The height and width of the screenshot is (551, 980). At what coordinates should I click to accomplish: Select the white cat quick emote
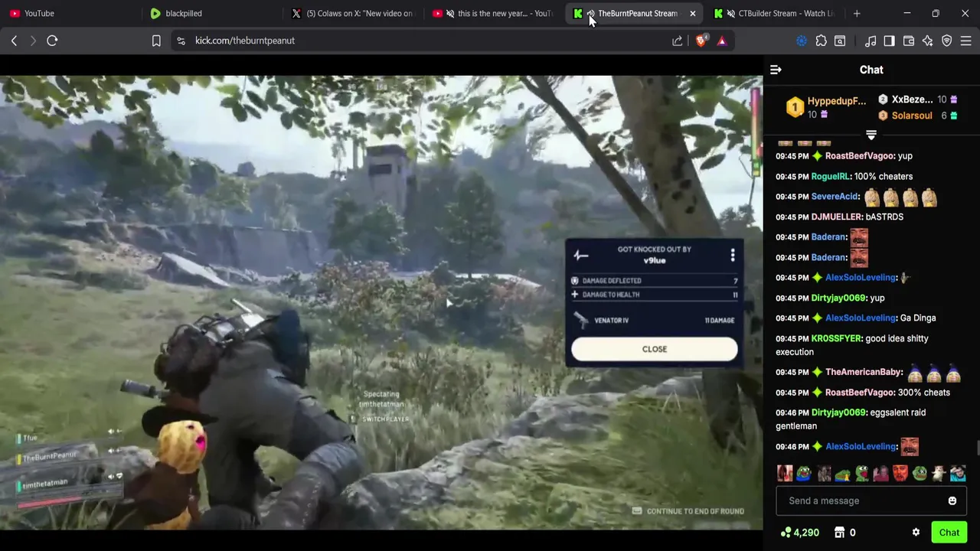tap(939, 474)
